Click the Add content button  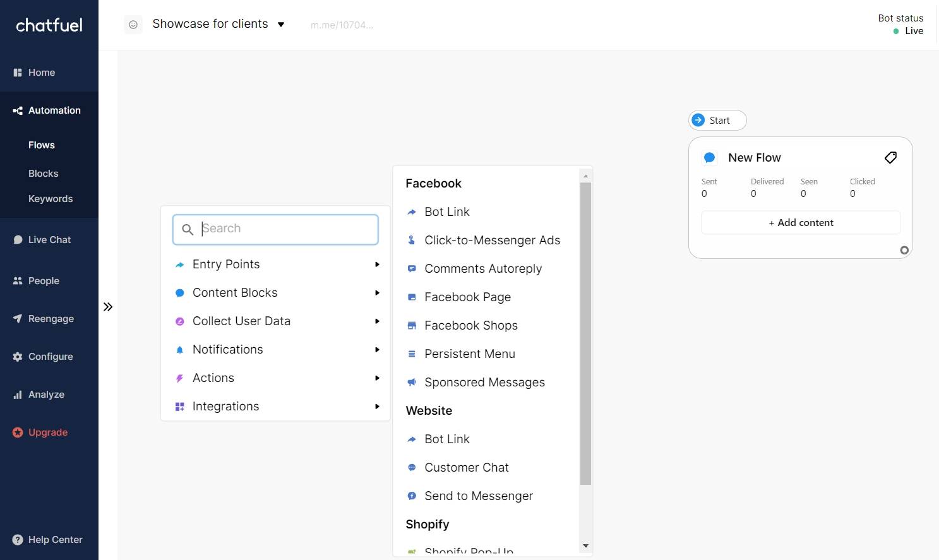coord(801,223)
